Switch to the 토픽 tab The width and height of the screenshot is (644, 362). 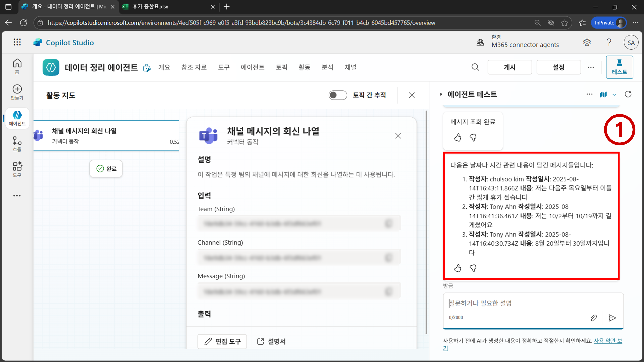281,67
